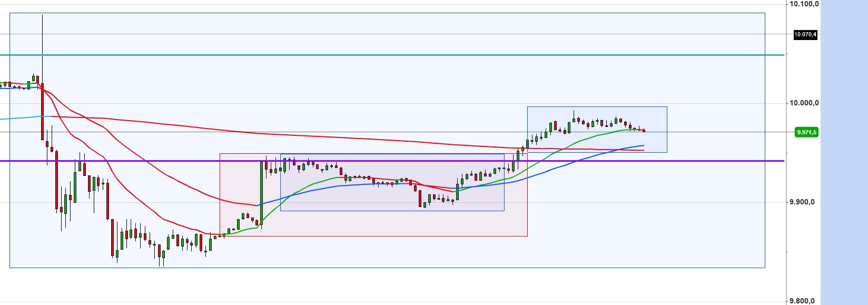Click the black 10.070,4 price label
The width and height of the screenshot is (868, 305).
pos(805,35)
